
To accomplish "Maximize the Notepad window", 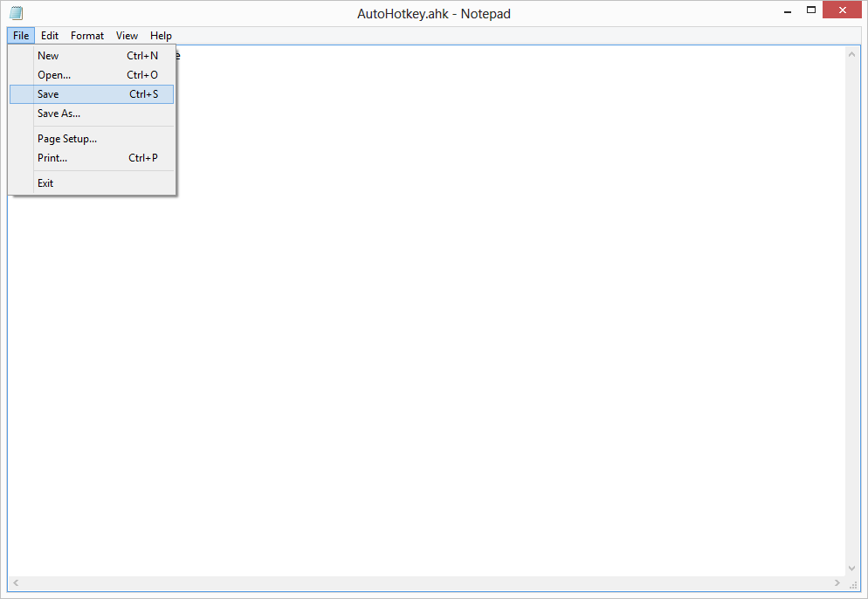I will click(x=811, y=10).
